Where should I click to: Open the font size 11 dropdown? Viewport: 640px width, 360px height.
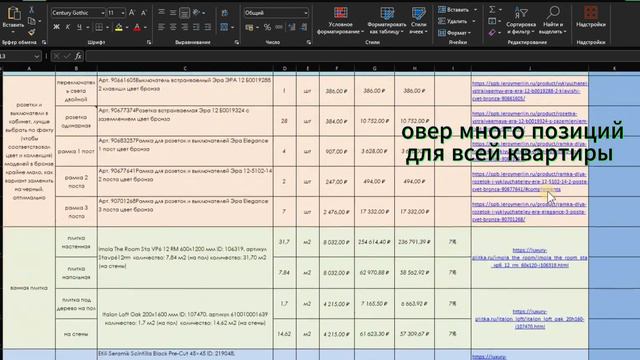[x=122, y=13]
